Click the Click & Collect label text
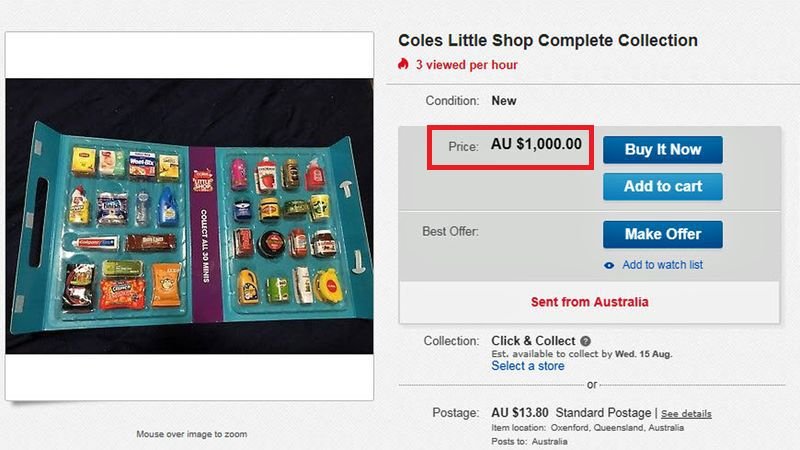This screenshot has width=800, height=450. [x=532, y=341]
